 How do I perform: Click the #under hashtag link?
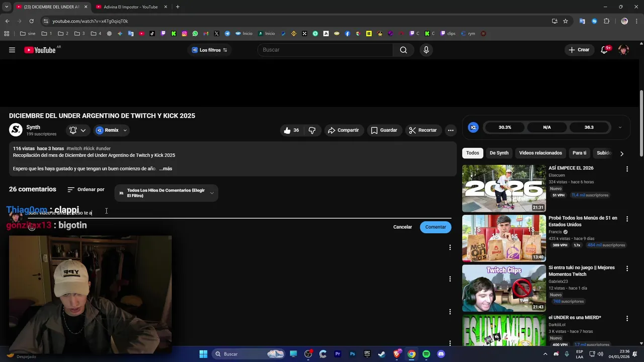pos(103,149)
